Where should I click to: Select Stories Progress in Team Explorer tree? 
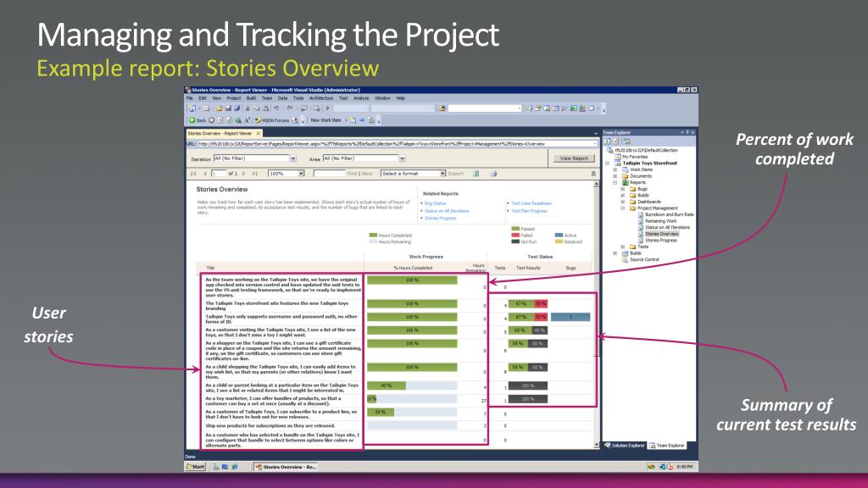[x=661, y=240]
